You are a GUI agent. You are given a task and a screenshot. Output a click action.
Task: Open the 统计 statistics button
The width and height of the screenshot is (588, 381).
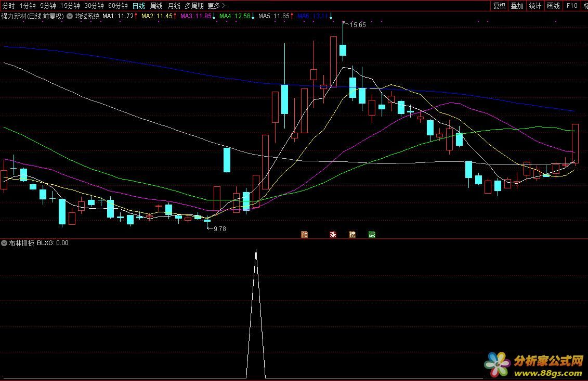point(535,6)
